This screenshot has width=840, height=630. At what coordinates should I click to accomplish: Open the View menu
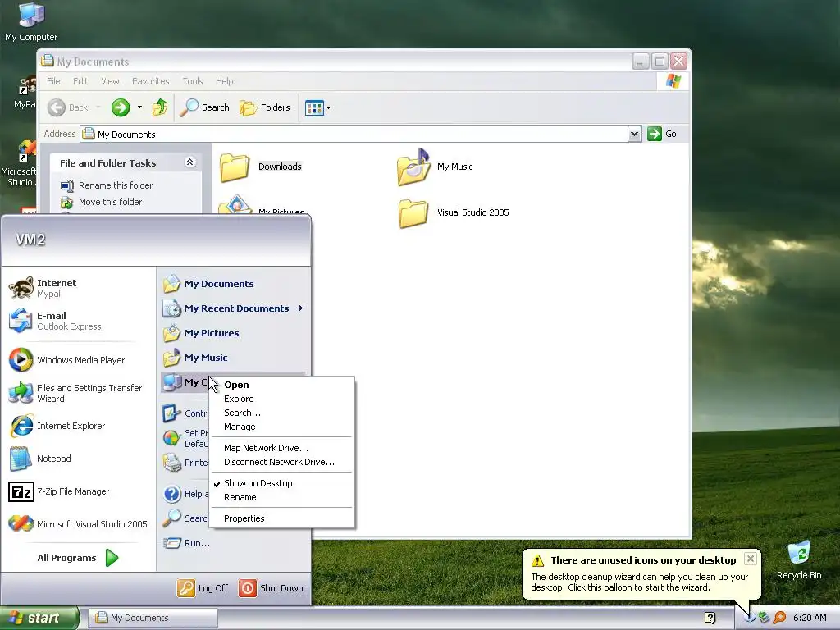[x=110, y=81]
